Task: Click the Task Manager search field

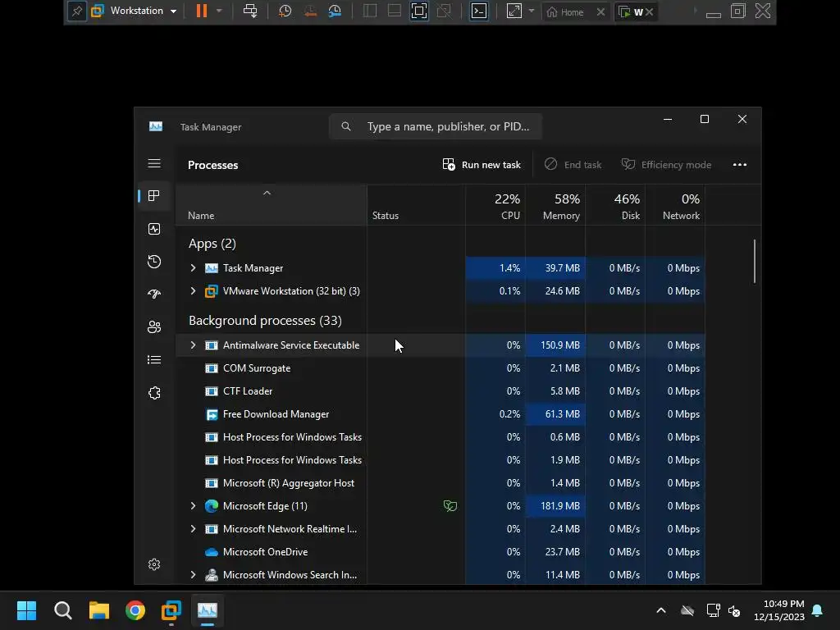Action: point(436,126)
